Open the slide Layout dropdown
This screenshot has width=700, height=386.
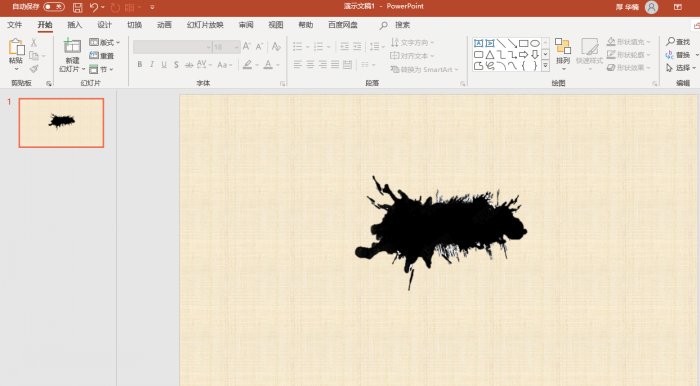(104, 42)
